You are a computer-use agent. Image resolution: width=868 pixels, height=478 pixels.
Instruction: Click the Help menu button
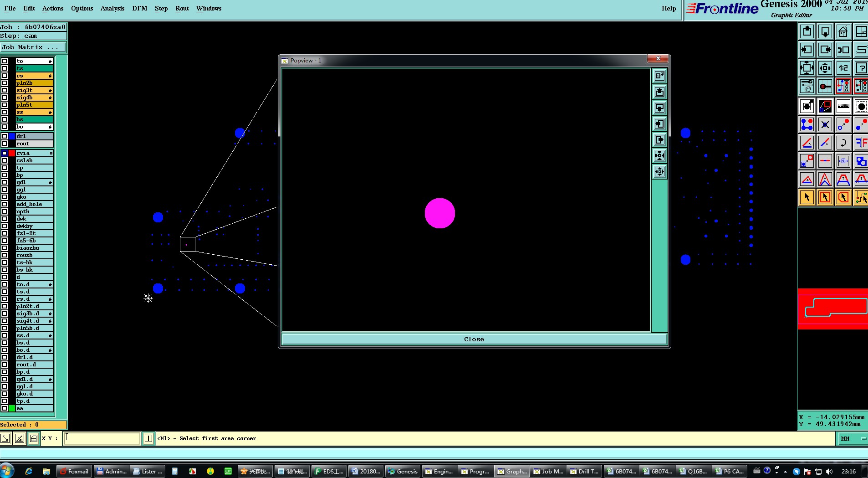(x=669, y=8)
